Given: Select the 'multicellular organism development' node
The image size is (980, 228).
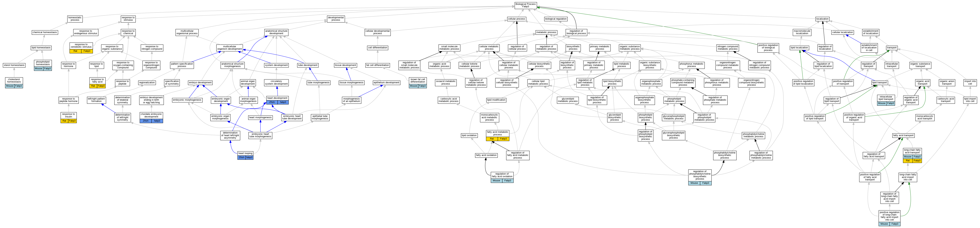Looking at the screenshot, I should tap(229, 48).
